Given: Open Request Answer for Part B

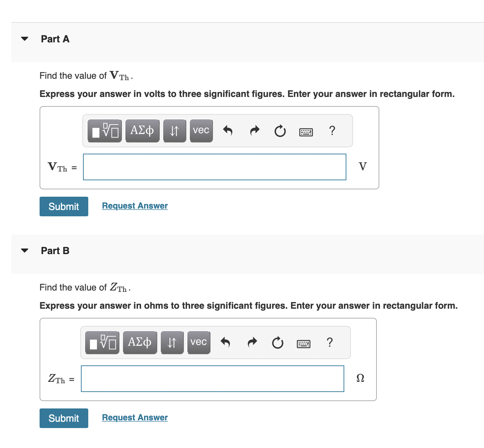Looking at the screenshot, I should click(134, 417).
